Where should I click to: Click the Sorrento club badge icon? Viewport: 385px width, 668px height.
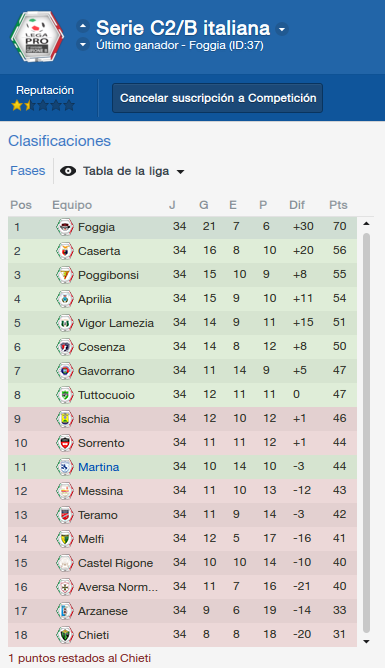click(x=65, y=443)
